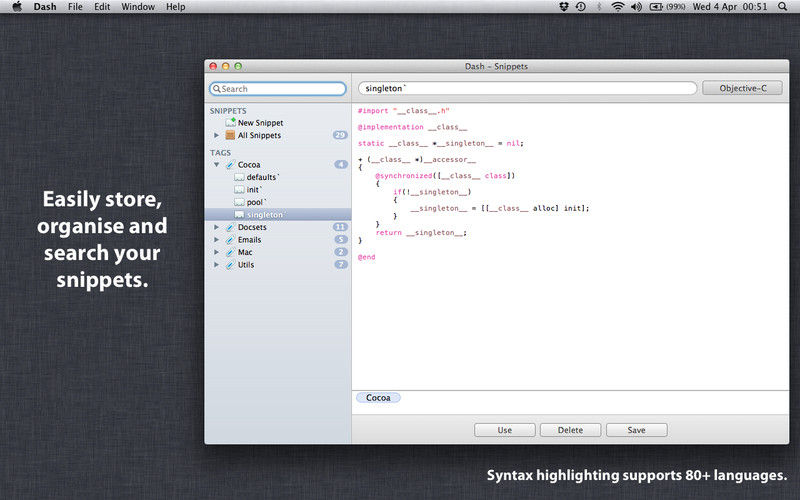Click the Search field in sidebar
Viewport: 800px width, 500px height.
pyautogui.click(x=278, y=89)
